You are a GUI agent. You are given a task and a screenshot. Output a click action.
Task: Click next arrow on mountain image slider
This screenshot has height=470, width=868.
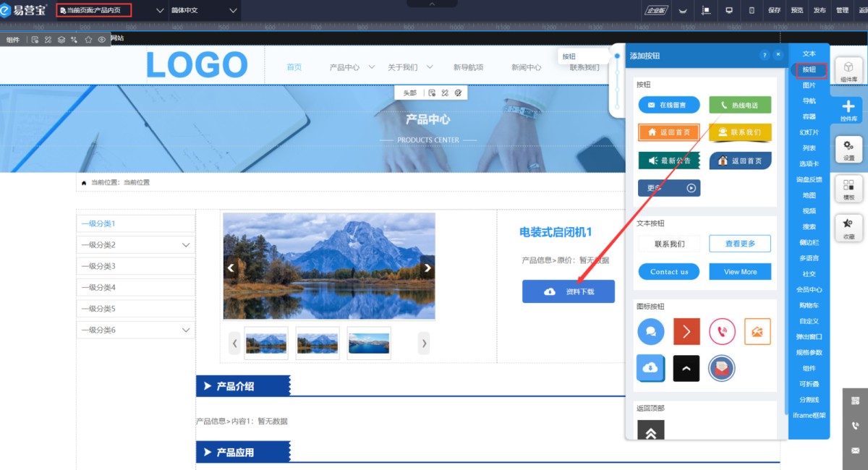[x=427, y=268]
